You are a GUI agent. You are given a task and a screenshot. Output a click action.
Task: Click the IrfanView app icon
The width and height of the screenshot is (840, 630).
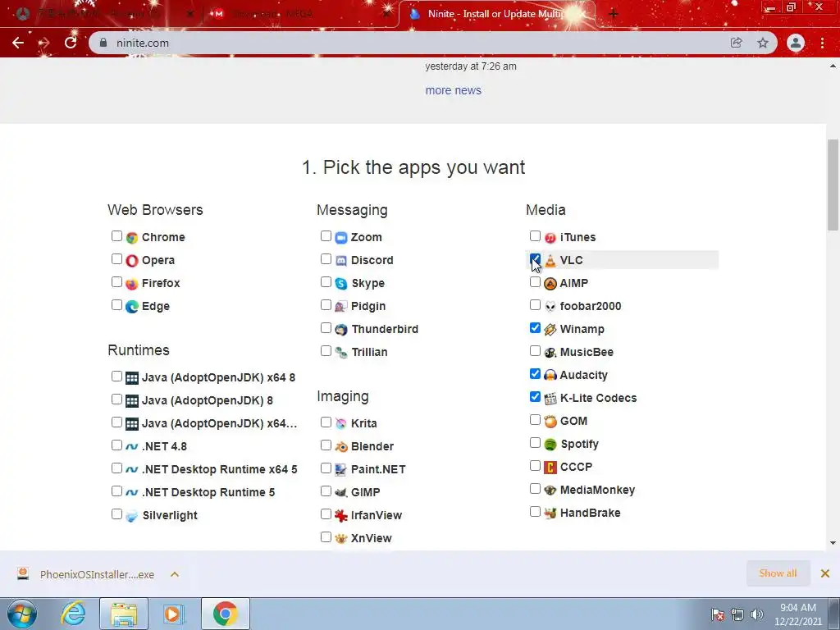click(341, 515)
